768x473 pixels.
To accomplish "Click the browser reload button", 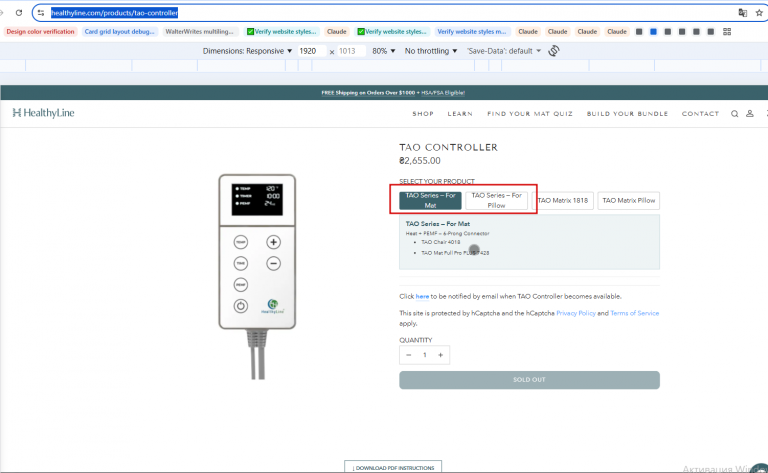I will 19,13.
